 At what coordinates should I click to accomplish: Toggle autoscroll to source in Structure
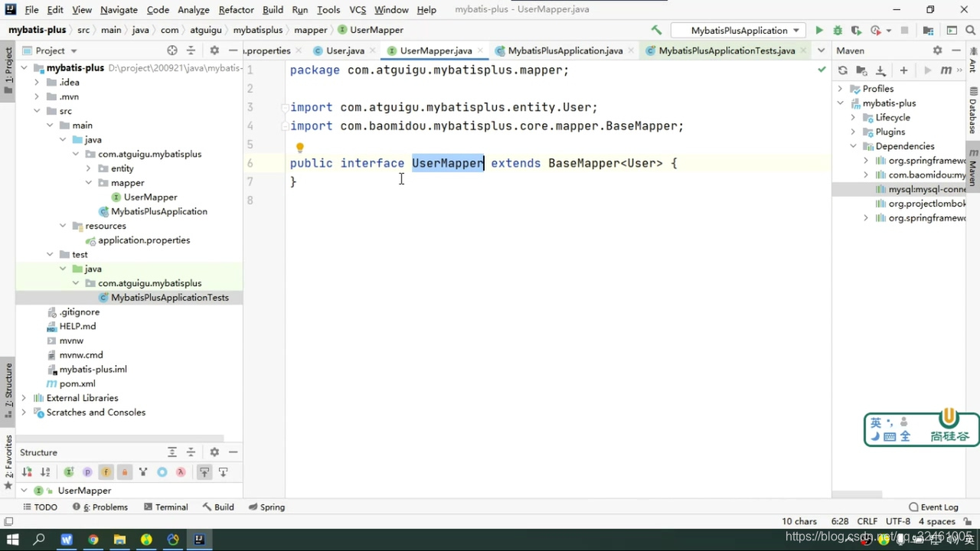pyautogui.click(x=204, y=472)
